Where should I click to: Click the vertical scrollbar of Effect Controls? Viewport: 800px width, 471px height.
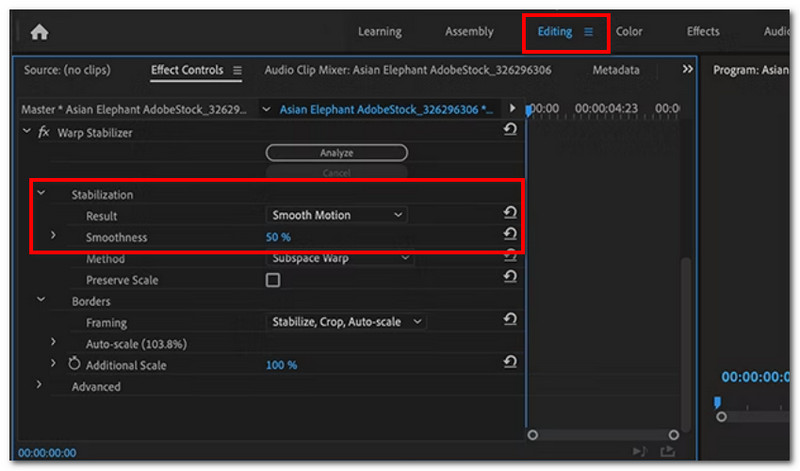(x=686, y=343)
